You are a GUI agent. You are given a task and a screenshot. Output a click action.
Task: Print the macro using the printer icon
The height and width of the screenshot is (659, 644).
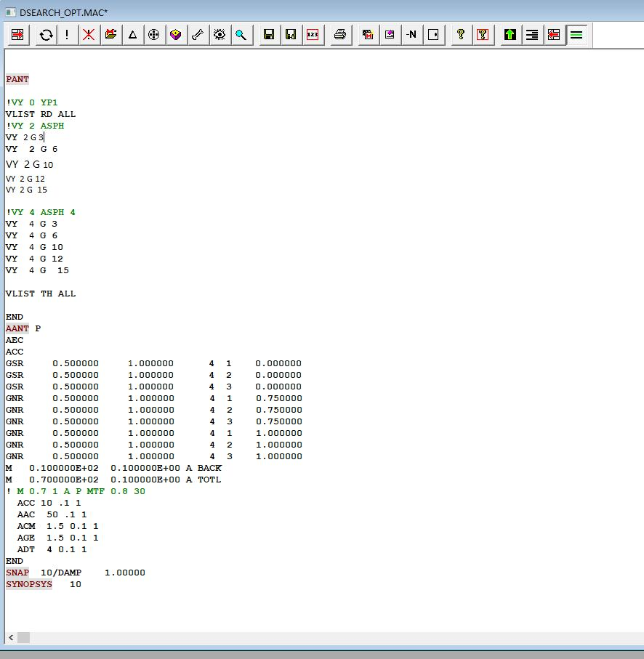[339, 34]
